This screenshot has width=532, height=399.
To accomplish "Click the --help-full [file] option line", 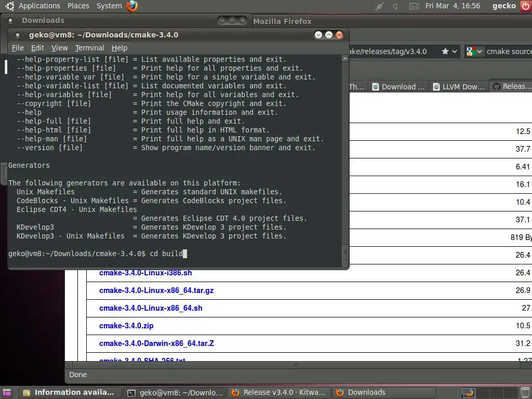I will tap(130, 121).
